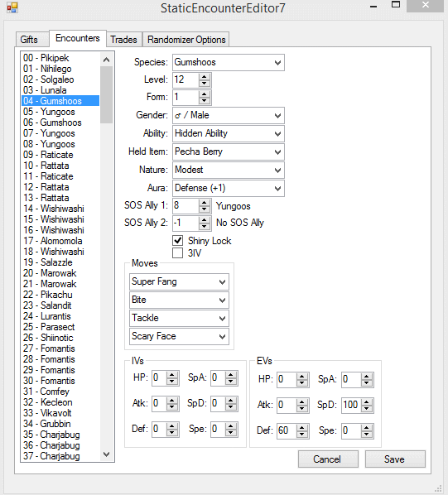Decrease Level with the down arrow
This screenshot has width=448, height=495.
[205, 84]
